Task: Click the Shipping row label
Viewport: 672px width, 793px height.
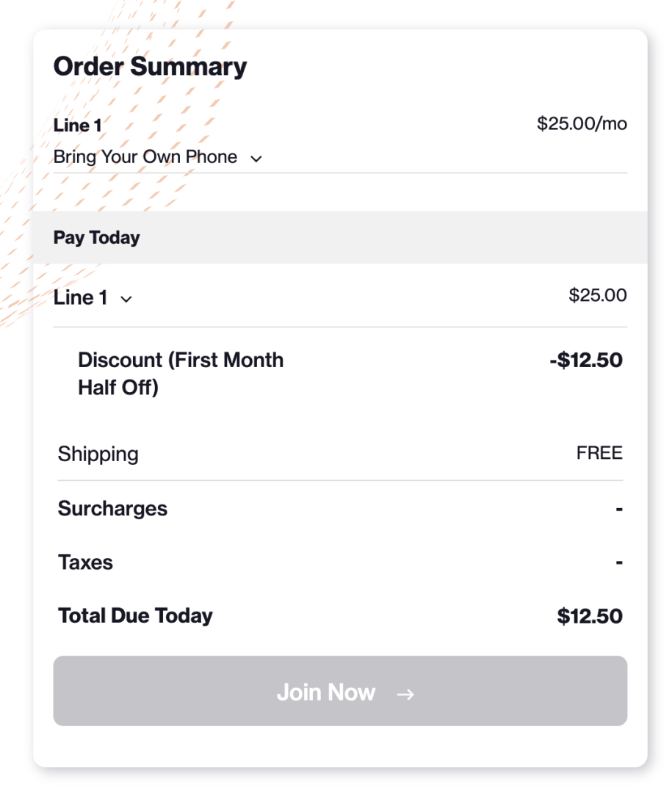Action: tap(98, 455)
